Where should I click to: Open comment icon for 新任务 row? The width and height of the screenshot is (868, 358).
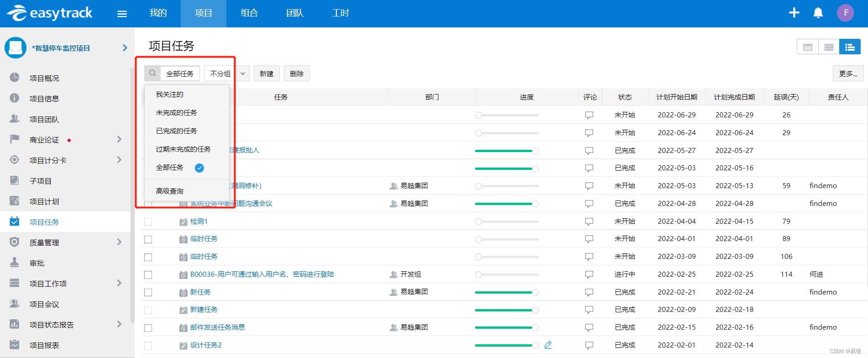589,292
